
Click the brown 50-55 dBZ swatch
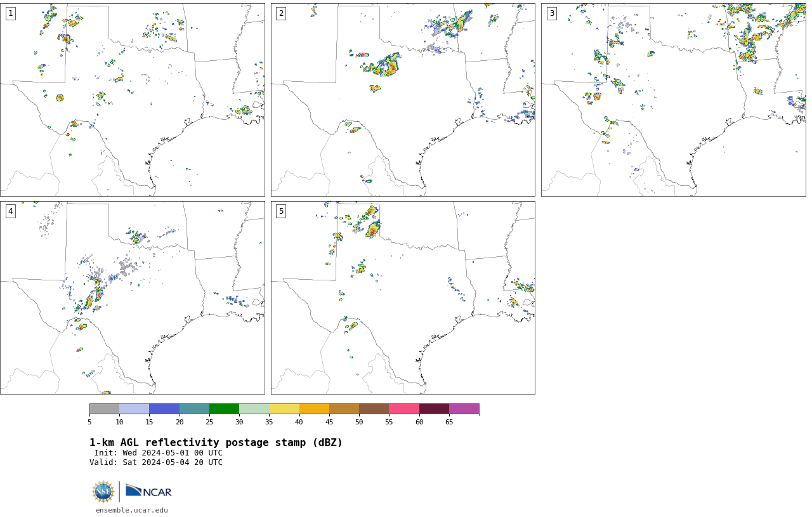(374, 409)
